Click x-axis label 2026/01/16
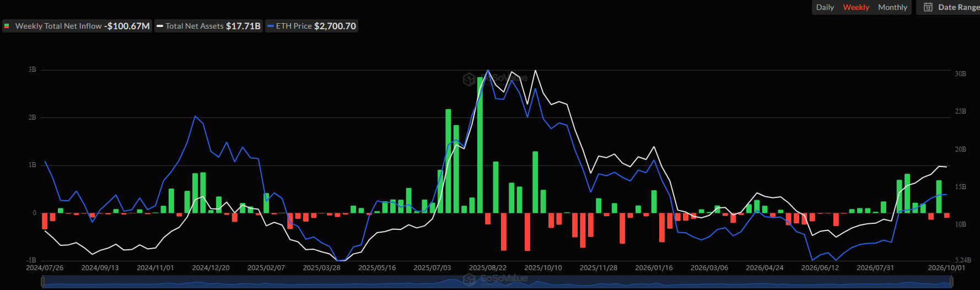The height and width of the screenshot is (290, 980). tap(654, 267)
